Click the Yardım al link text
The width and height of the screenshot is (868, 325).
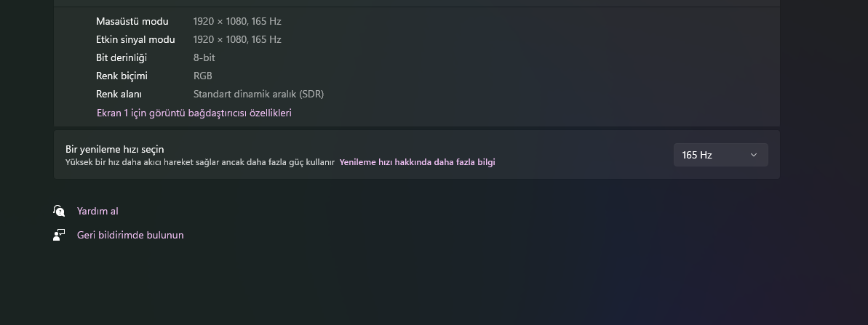tap(97, 211)
